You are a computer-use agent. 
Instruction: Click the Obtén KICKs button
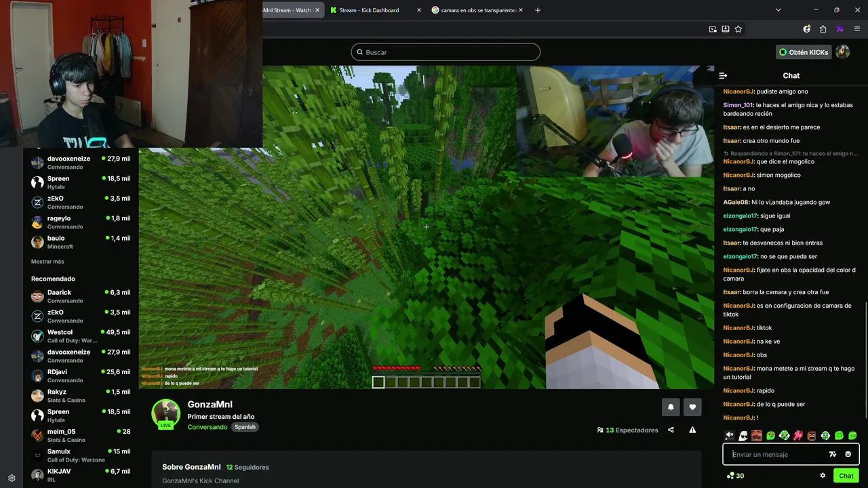tap(804, 52)
